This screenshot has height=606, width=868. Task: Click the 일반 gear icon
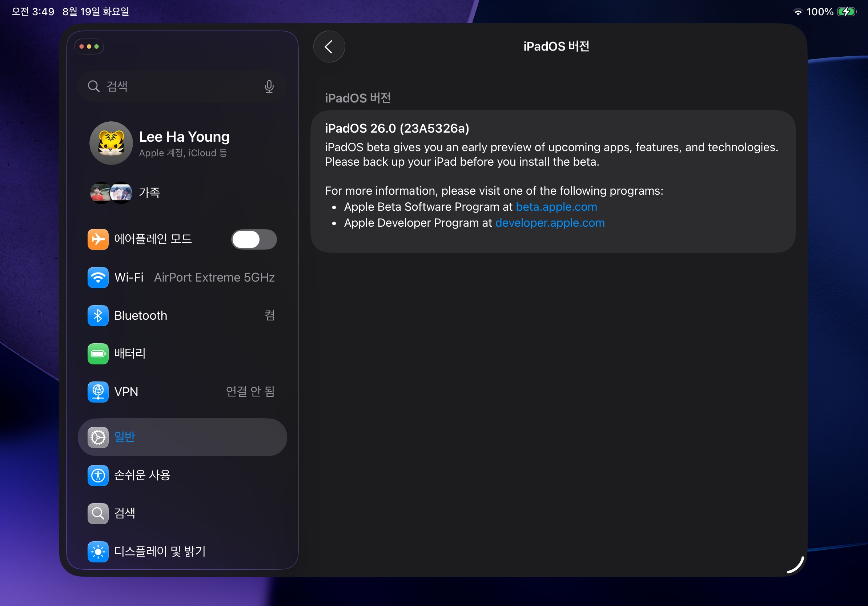coord(98,437)
